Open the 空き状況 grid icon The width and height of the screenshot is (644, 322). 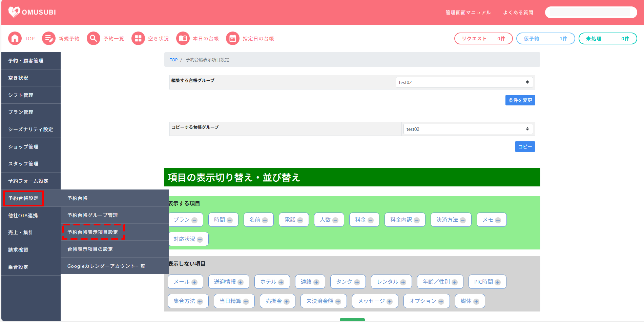[x=138, y=39]
